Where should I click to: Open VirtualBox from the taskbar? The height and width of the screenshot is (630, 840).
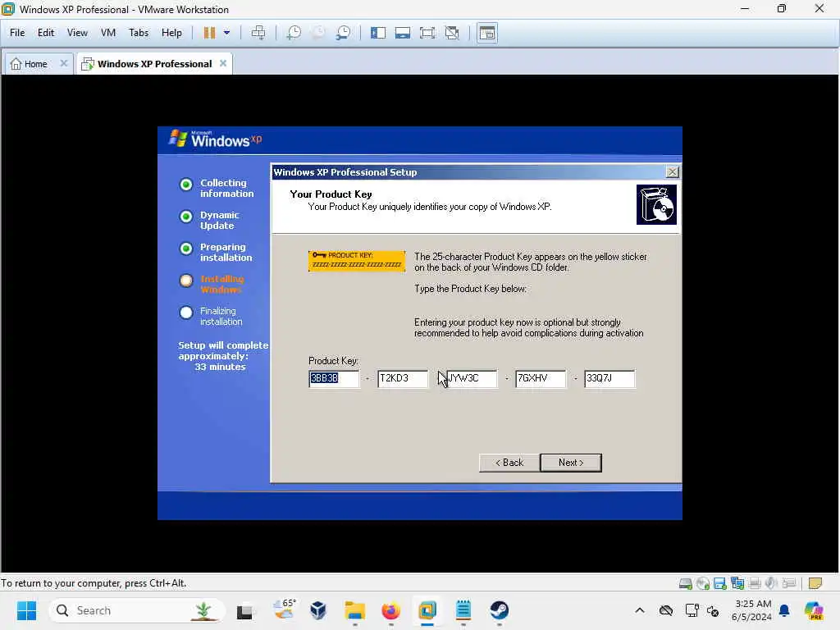[318, 610]
